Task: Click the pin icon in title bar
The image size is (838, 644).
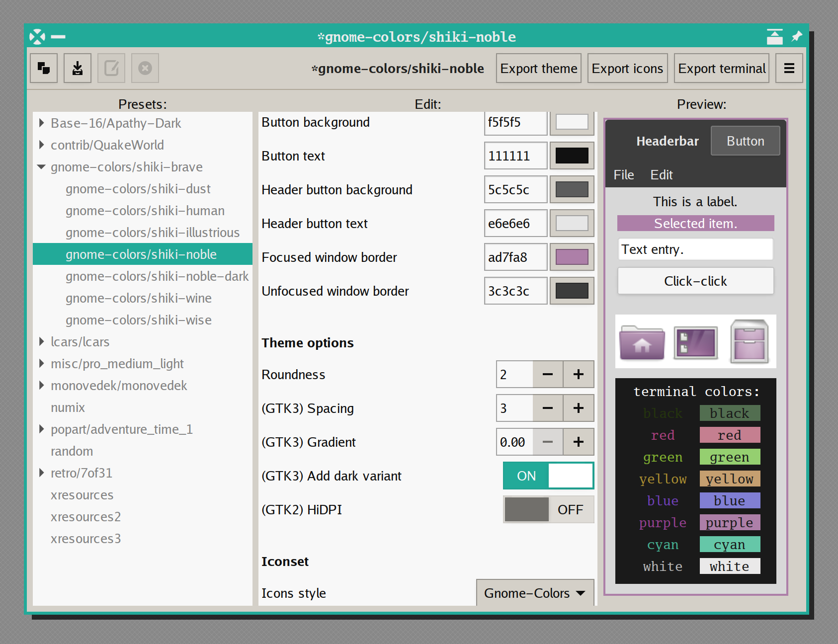Action: click(x=797, y=37)
